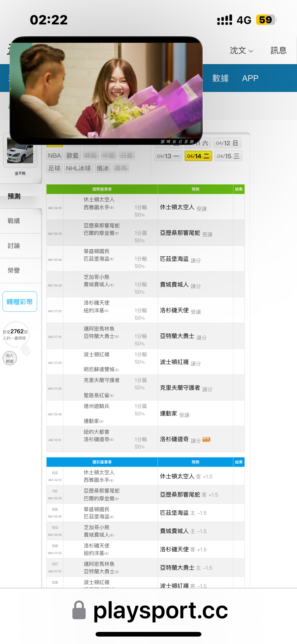
Task: Open the 沈文 account dropdown
Action: click(241, 50)
